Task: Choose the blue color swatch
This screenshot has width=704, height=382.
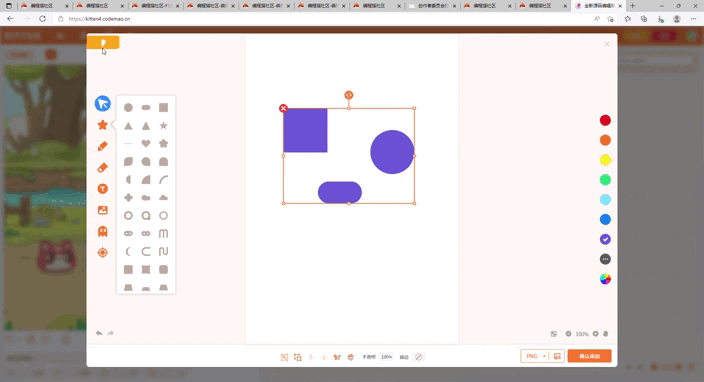Action: pyautogui.click(x=605, y=220)
